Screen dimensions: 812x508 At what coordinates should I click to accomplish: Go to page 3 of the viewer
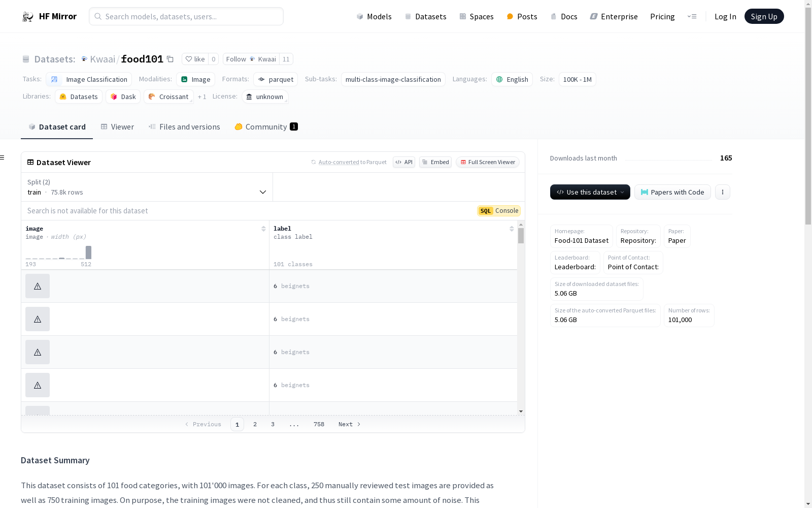click(x=273, y=424)
